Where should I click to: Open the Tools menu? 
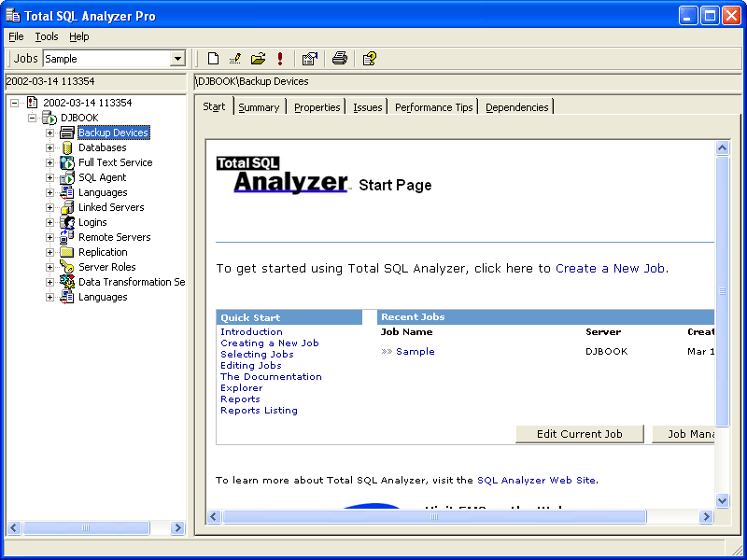pyautogui.click(x=47, y=36)
